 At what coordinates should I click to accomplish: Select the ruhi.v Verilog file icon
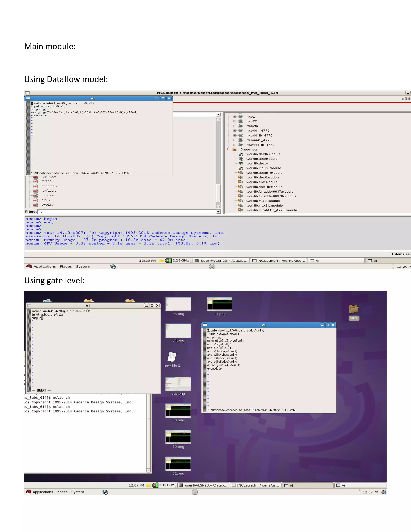[36, 200]
